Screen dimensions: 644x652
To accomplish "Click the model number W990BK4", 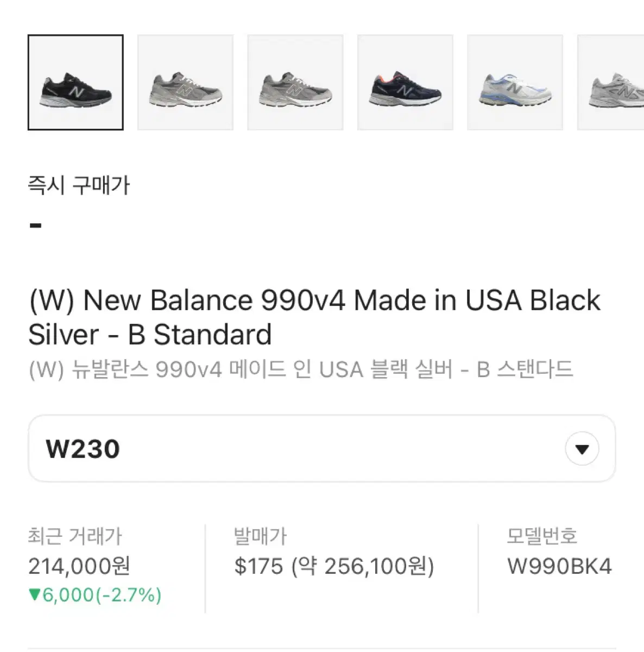I will tap(559, 566).
